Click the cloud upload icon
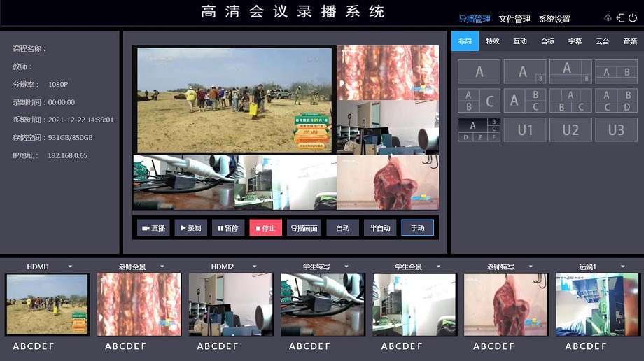The image size is (644, 361). 608,18
